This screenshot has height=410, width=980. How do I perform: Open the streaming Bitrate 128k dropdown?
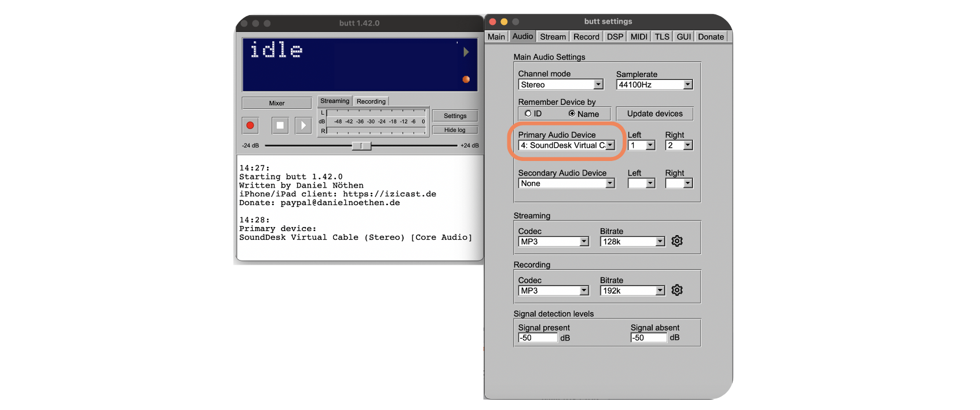tap(660, 241)
